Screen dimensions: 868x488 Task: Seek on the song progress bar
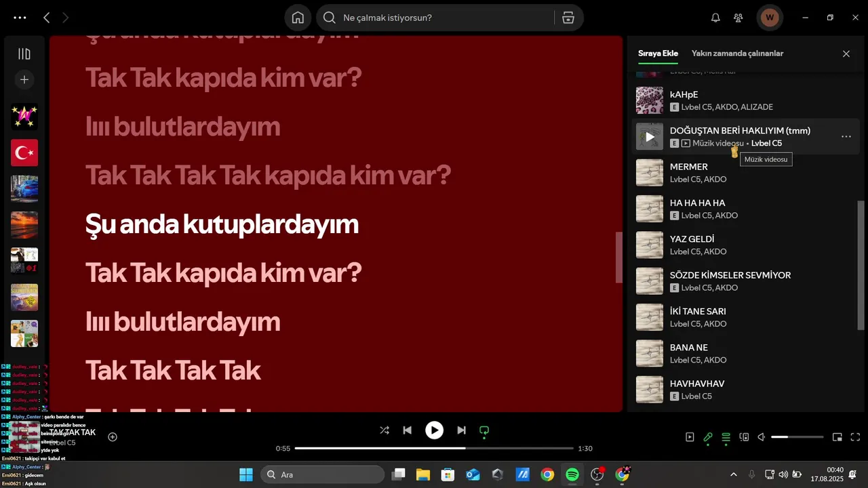pos(434,449)
